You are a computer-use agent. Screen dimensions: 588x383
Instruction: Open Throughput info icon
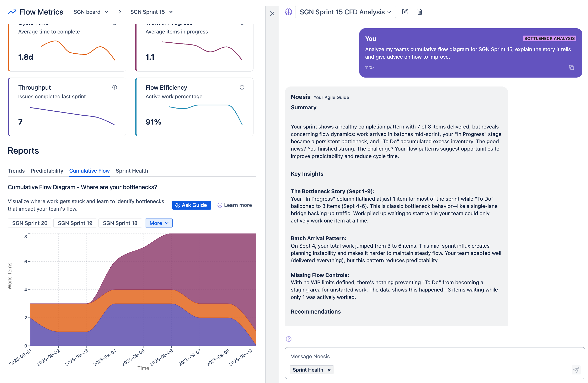(115, 87)
